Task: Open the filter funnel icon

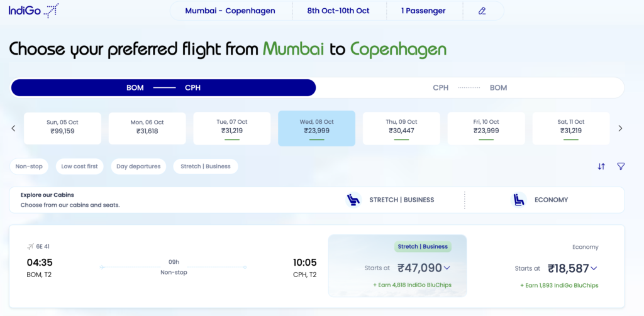Action: [x=621, y=166]
